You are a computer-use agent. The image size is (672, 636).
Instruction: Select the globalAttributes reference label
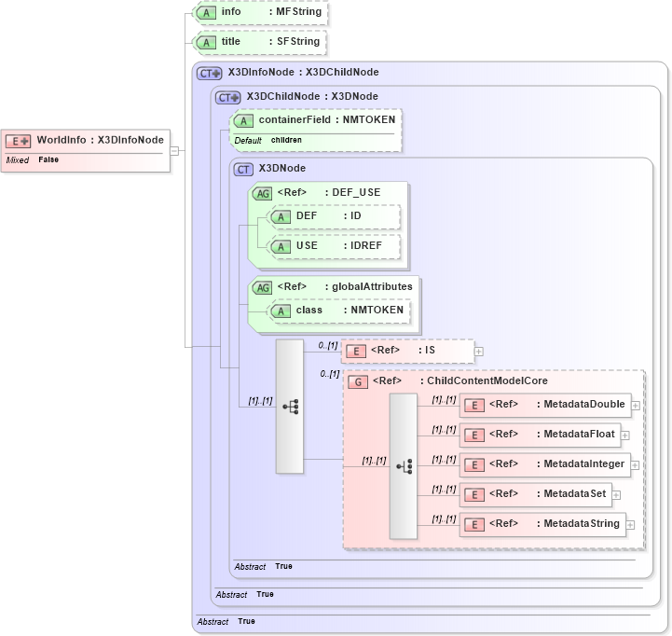point(345,286)
